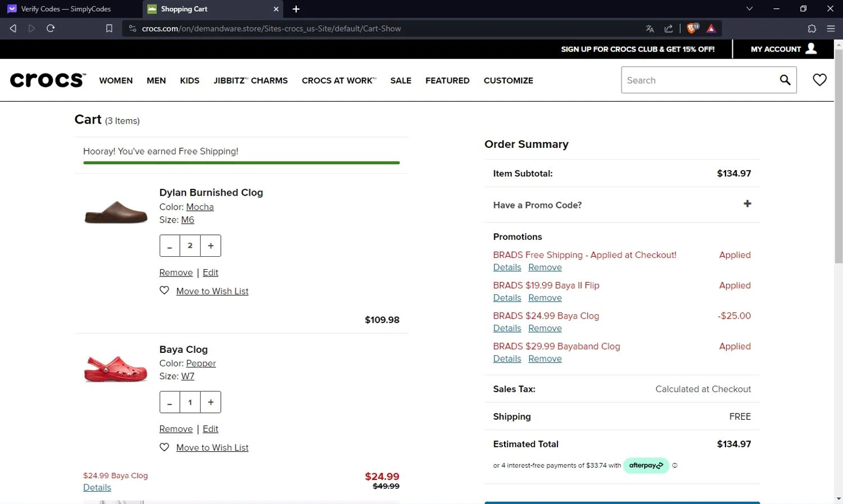
Task: Open the CUSTOMIZE menu
Action: tap(509, 80)
